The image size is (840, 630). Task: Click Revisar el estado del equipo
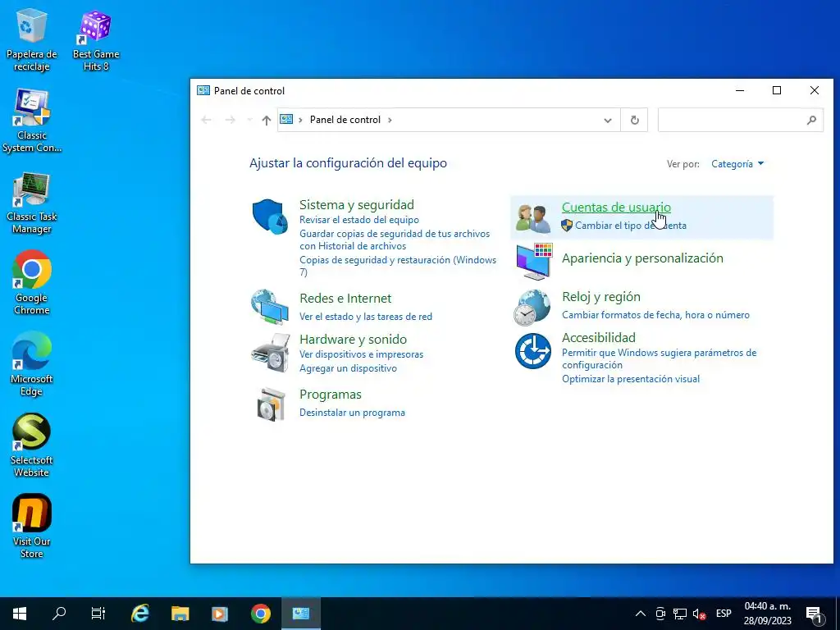pyautogui.click(x=359, y=220)
